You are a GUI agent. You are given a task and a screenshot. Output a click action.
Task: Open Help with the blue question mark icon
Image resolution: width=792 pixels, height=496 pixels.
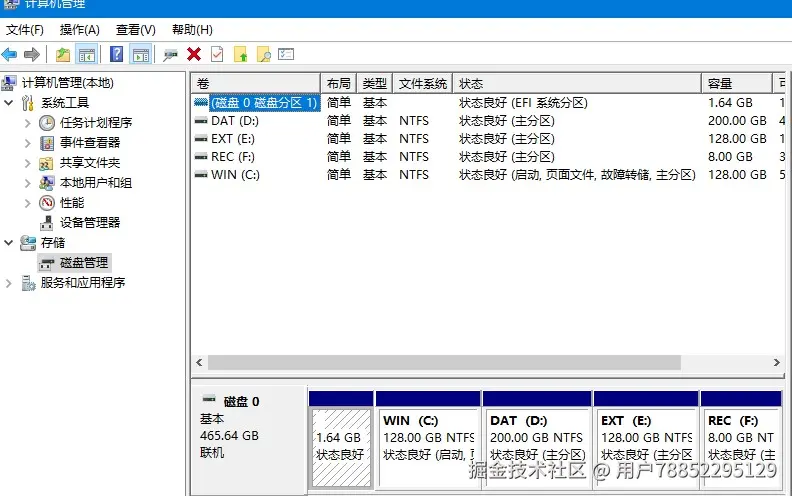point(117,54)
